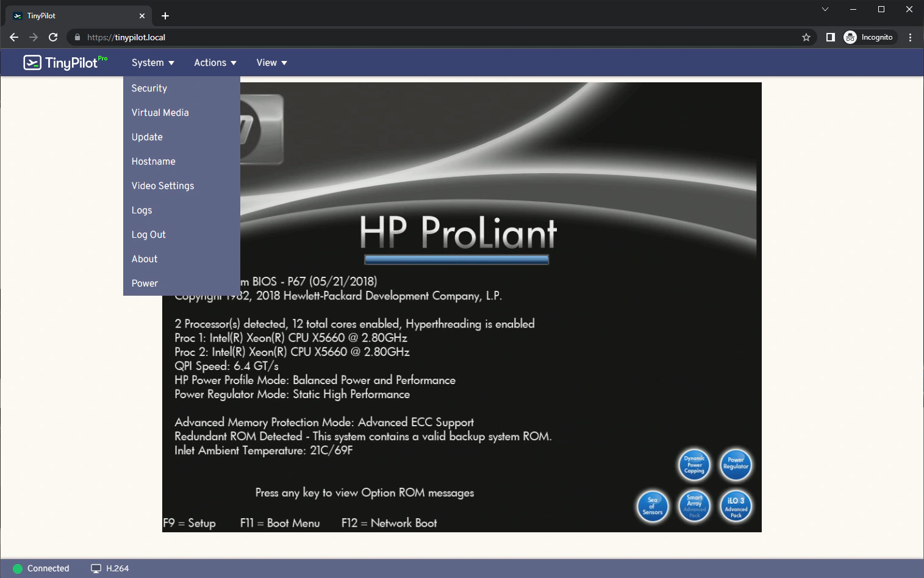Click the Incognito profile indicator

click(x=869, y=37)
